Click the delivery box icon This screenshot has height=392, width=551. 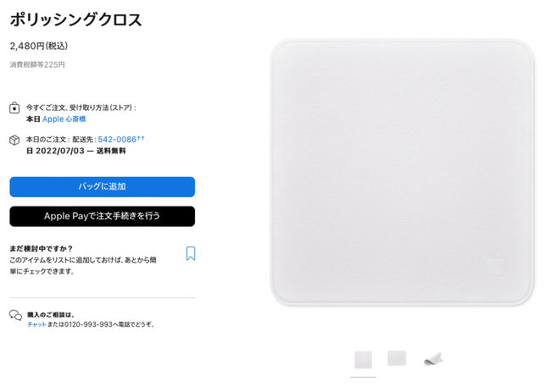coord(14,140)
